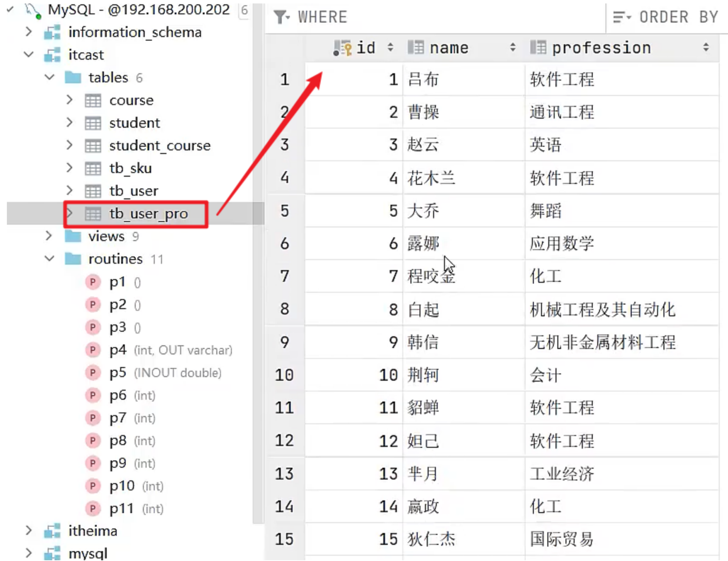The height and width of the screenshot is (561, 728).
Task: Click the routines folder icon
Action: (73, 259)
